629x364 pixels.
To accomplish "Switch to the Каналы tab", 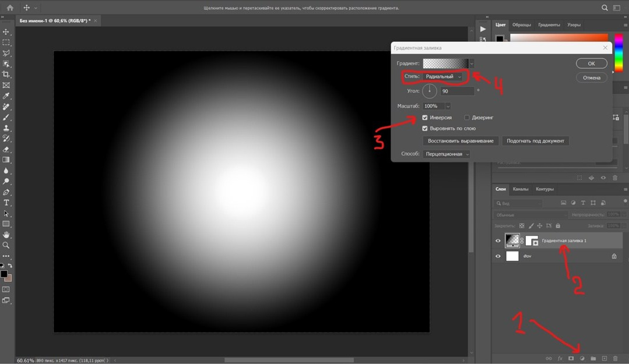I will point(521,189).
